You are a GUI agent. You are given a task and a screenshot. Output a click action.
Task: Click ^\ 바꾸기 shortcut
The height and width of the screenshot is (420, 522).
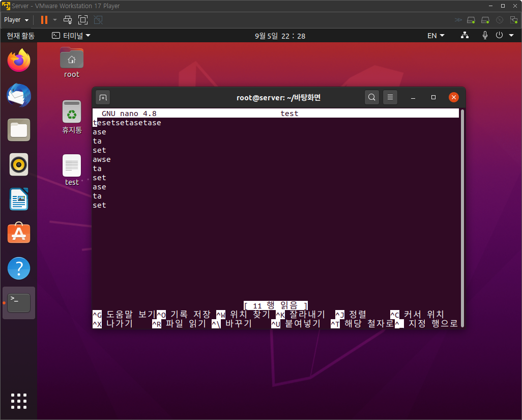[x=231, y=324]
